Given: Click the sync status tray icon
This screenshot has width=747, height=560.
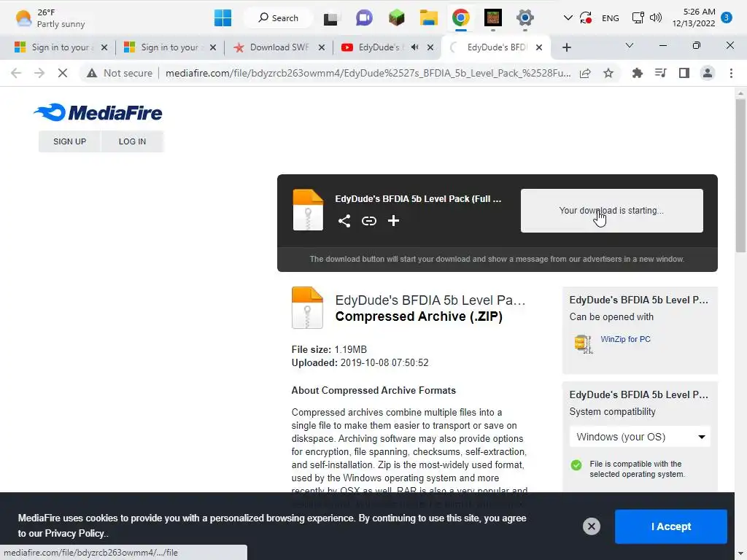Looking at the screenshot, I should tap(586, 18).
